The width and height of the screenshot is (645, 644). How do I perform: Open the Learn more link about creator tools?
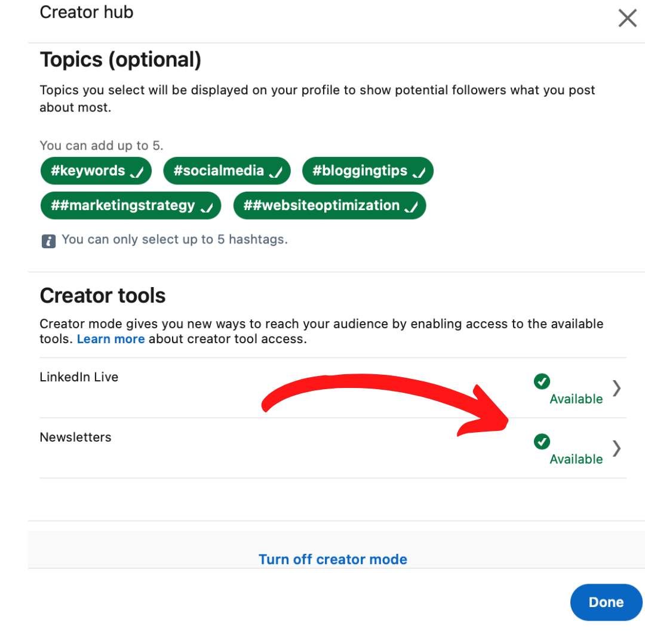click(110, 339)
